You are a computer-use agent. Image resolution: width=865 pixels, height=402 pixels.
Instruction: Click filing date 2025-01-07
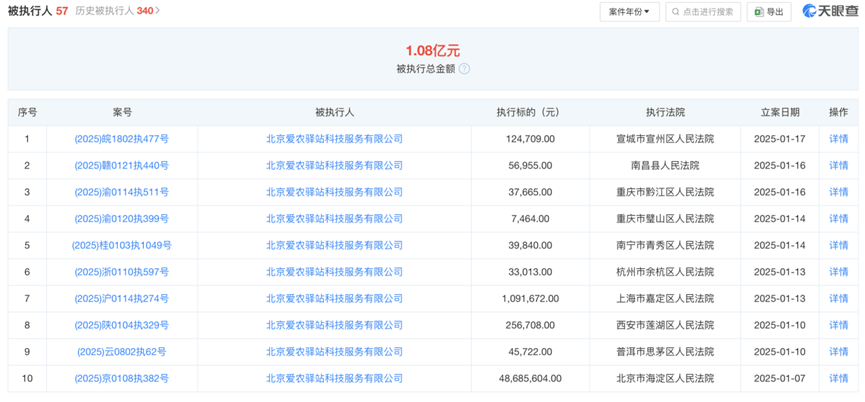point(779,378)
